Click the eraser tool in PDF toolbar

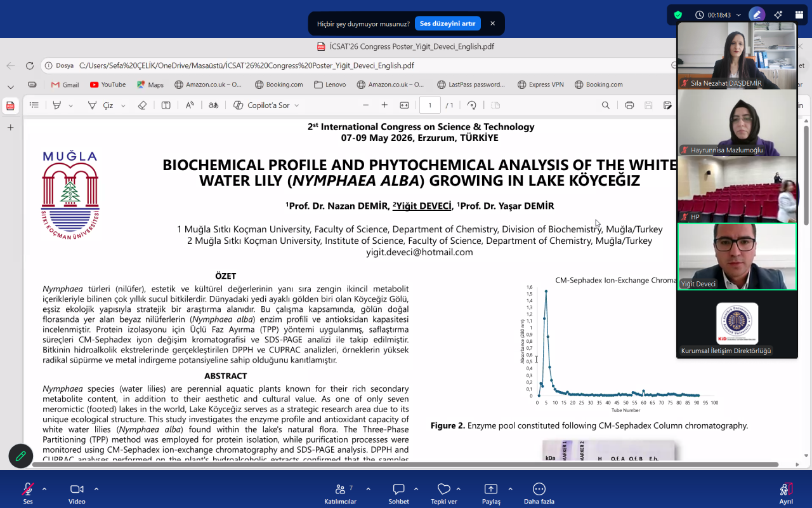point(142,105)
